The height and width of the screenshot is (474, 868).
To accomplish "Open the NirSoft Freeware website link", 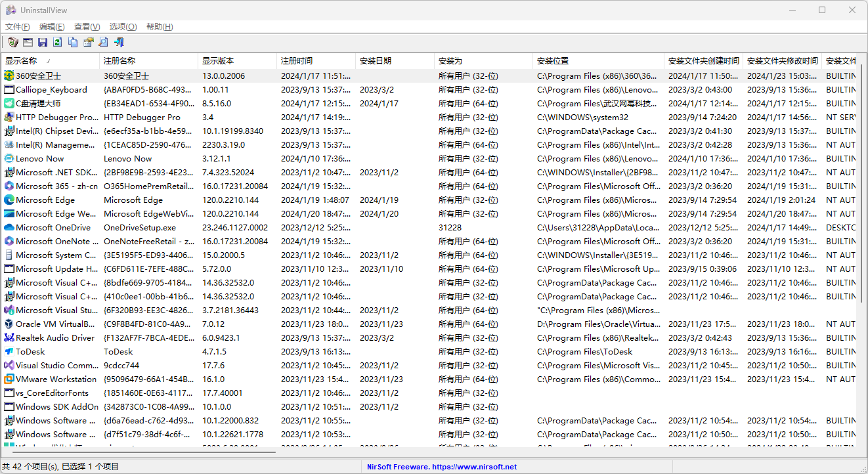I will coord(441,467).
